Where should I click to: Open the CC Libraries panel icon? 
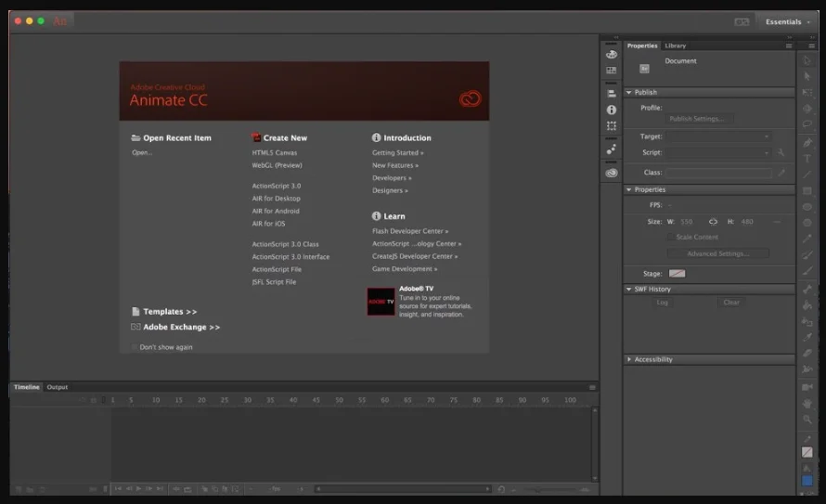point(611,173)
